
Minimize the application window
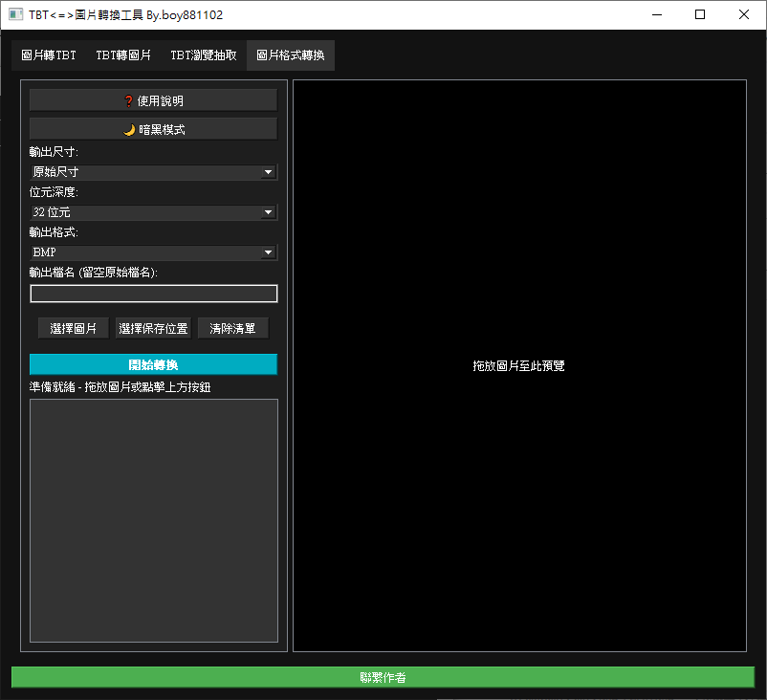[x=657, y=14]
